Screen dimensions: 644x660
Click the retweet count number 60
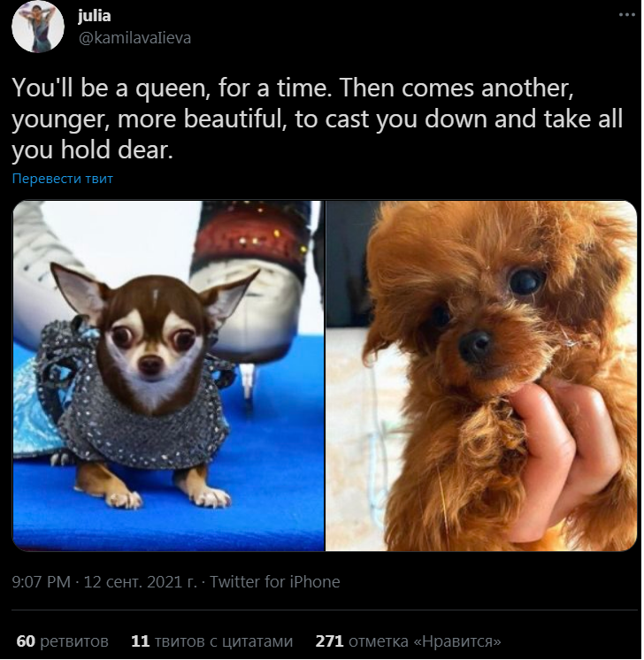point(26,641)
